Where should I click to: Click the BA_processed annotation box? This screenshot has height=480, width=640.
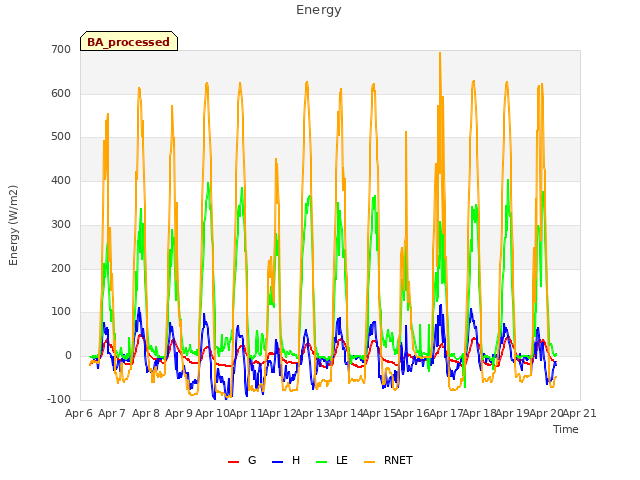tap(129, 41)
